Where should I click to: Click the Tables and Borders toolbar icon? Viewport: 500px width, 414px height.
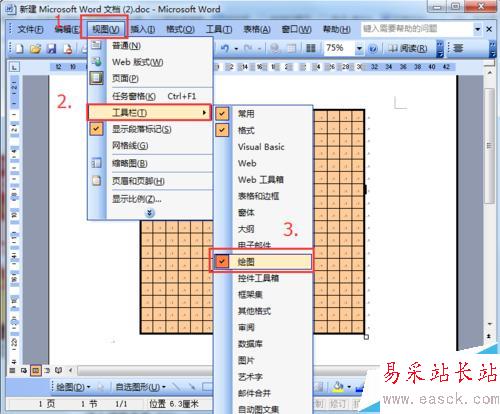pyautogui.click(x=292, y=49)
